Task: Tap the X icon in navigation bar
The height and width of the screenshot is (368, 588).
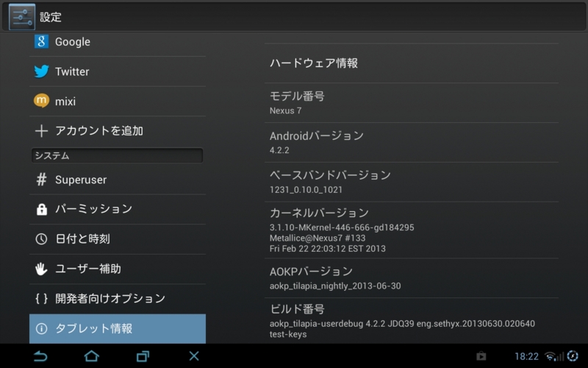Action: 194,355
